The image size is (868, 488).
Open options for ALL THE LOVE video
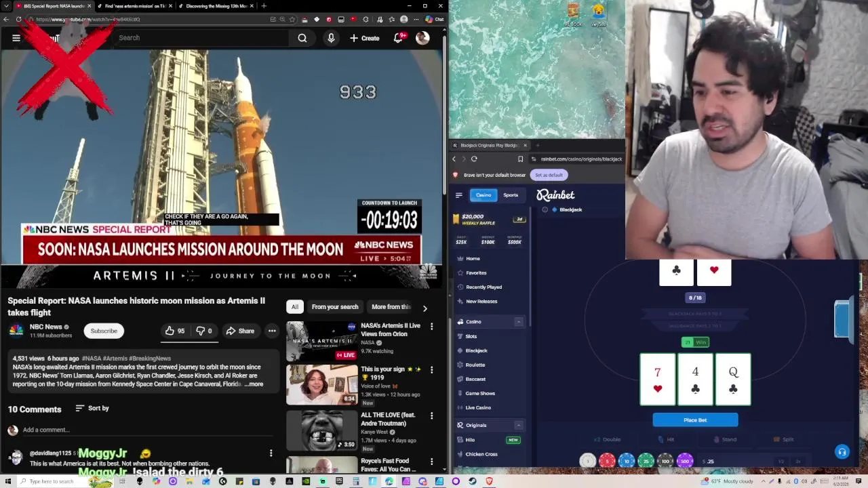[432, 415]
